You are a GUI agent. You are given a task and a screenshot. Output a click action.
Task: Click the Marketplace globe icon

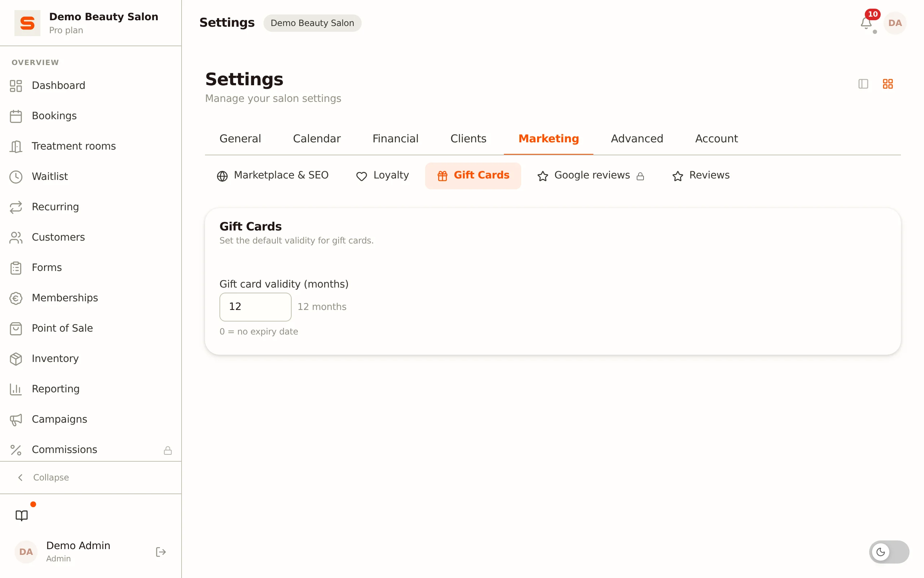(x=222, y=176)
